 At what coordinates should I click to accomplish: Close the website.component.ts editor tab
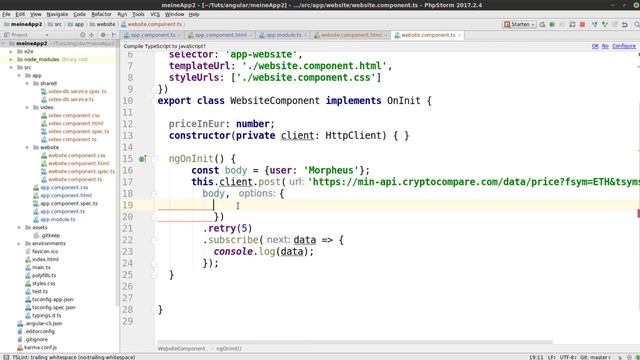click(x=460, y=36)
